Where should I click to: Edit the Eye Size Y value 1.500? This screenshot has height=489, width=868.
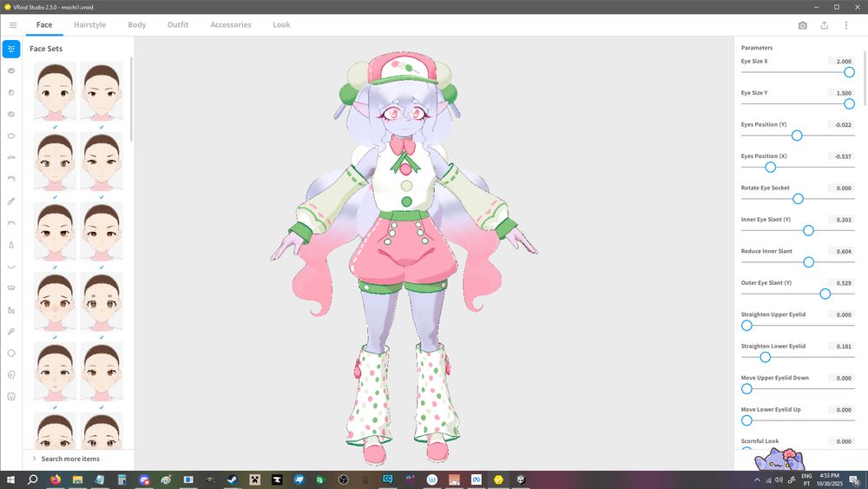pos(841,93)
